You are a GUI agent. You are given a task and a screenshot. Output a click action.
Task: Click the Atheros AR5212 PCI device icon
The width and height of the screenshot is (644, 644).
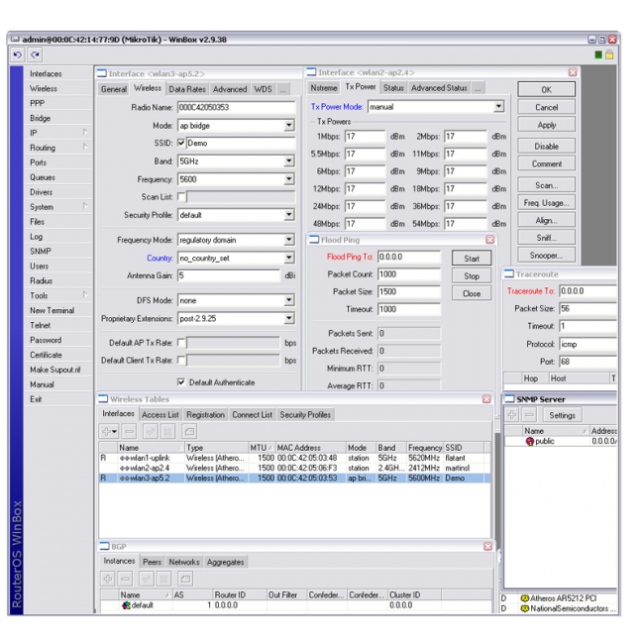pyautogui.click(x=524, y=598)
